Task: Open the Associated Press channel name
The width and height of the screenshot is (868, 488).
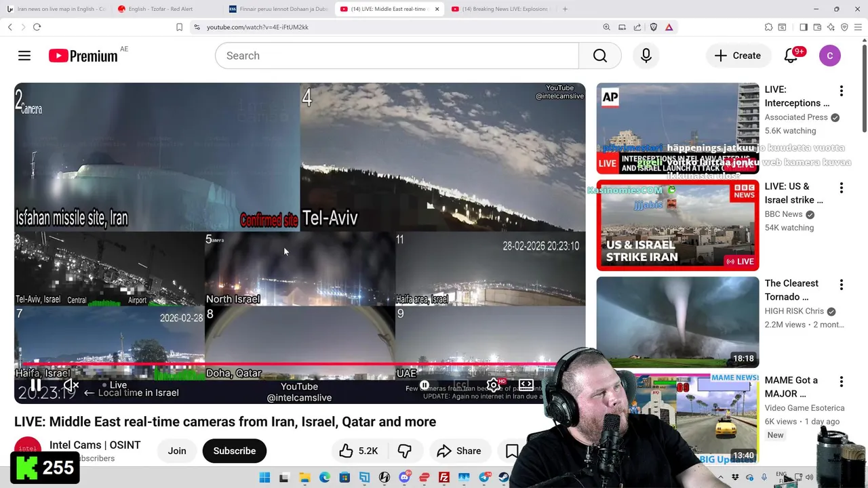Action: [x=796, y=117]
